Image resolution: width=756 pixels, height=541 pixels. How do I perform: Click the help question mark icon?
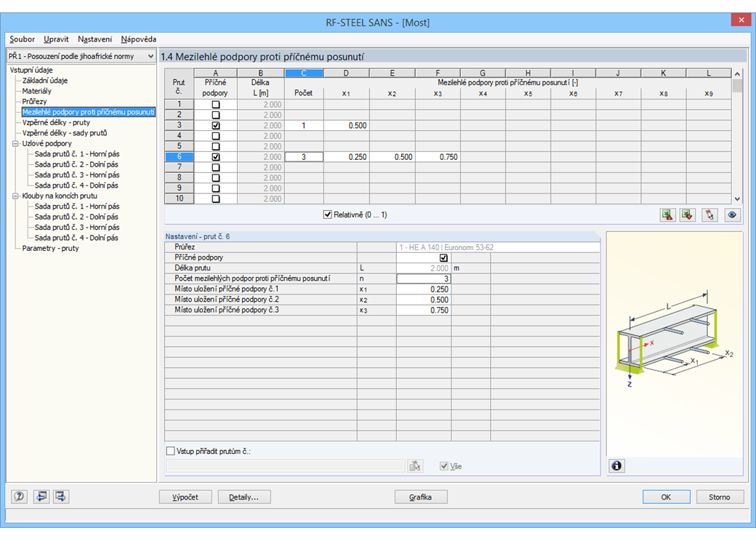[20, 496]
